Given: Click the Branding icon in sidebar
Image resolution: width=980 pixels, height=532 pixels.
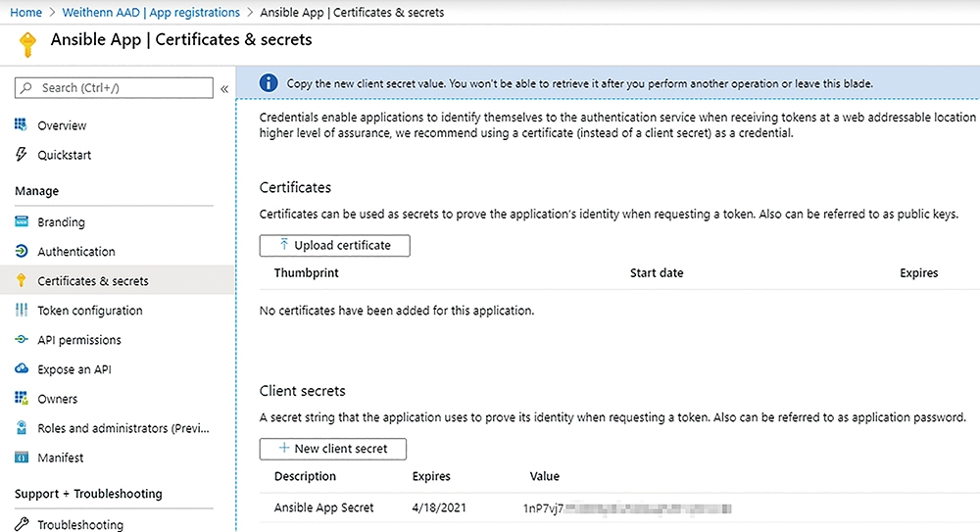Looking at the screenshot, I should coord(22,221).
